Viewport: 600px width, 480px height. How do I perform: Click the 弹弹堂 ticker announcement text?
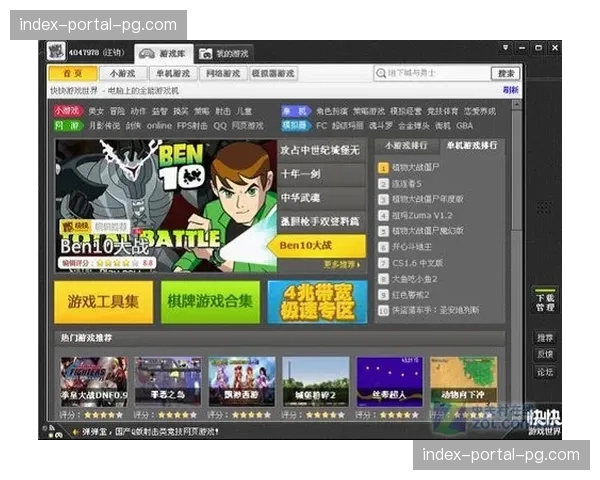[150, 432]
